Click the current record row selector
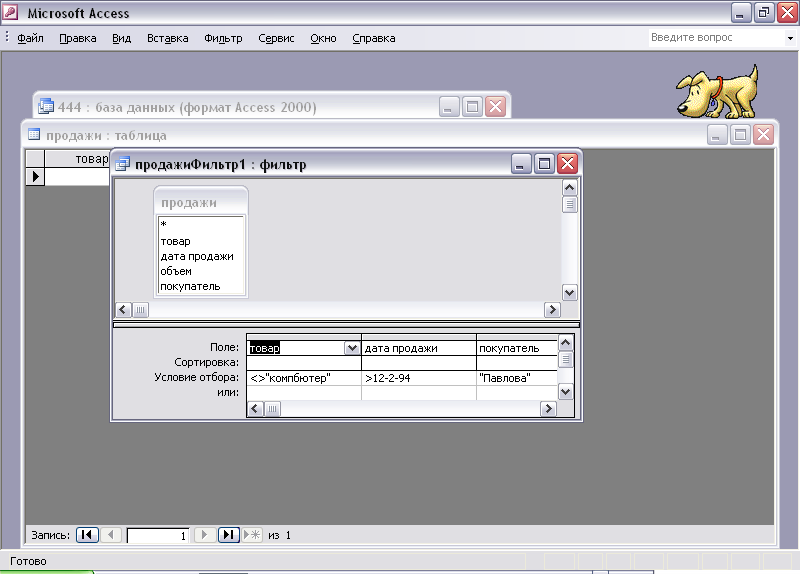Screen dimensions: 800x574 pos(35,177)
